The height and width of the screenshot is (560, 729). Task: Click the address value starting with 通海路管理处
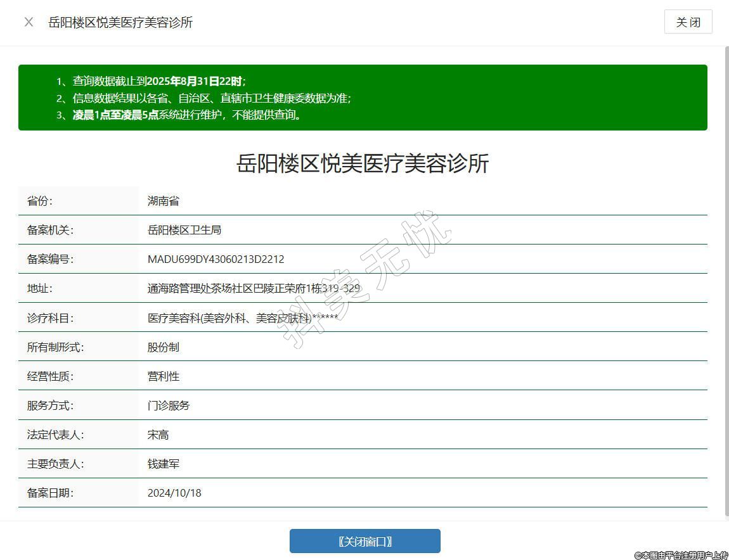[254, 288]
